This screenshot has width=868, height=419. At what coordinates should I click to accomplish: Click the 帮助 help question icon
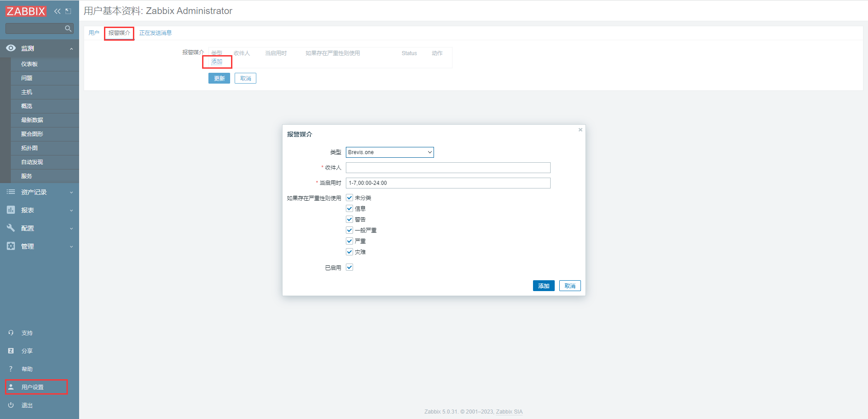pos(11,369)
